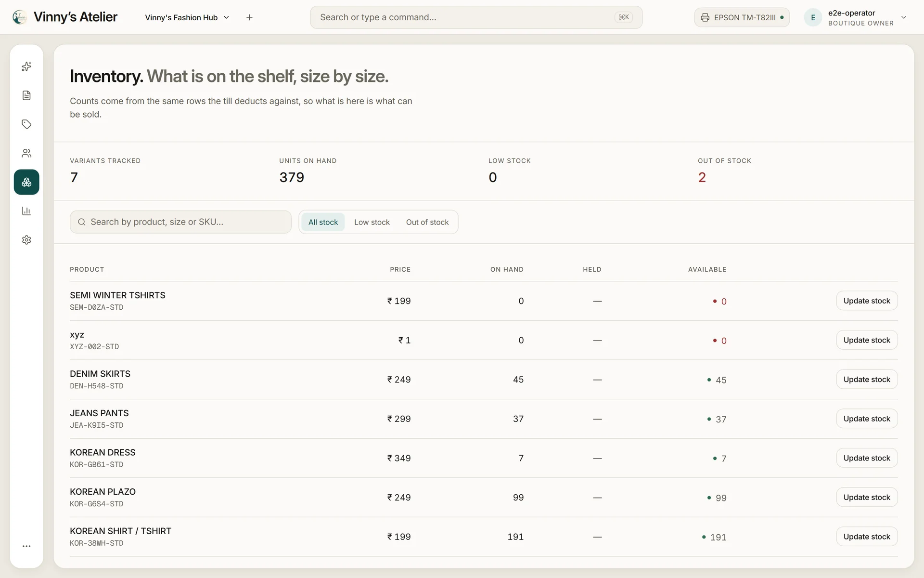Open the sparkle assistant icon in sidebar
This screenshot has height=578, width=924.
click(26, 66)
